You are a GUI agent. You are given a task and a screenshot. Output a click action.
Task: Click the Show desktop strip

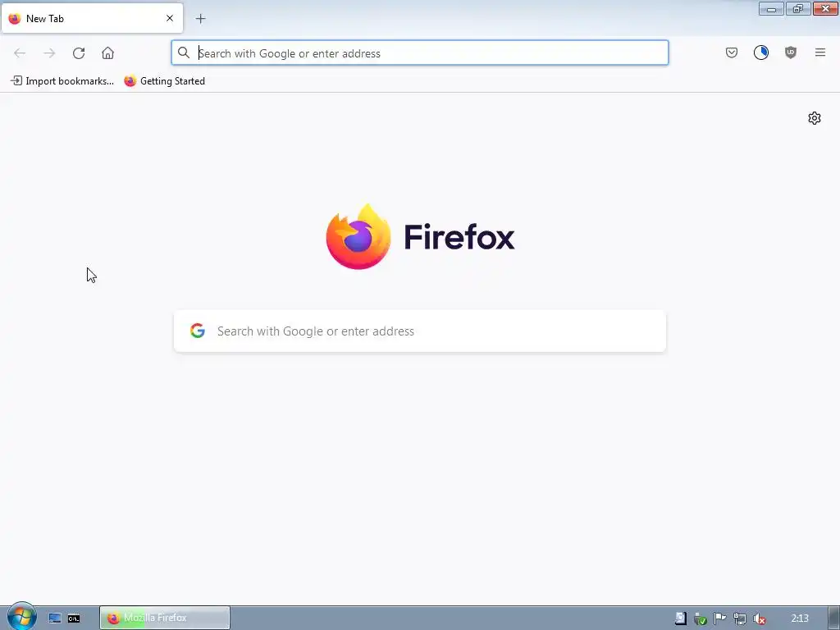[834, 619]
